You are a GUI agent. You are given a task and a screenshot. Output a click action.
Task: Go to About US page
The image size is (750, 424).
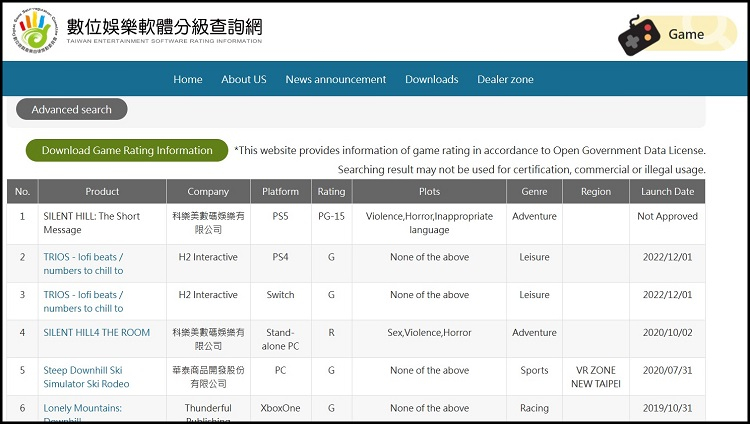tap(244, 79)
